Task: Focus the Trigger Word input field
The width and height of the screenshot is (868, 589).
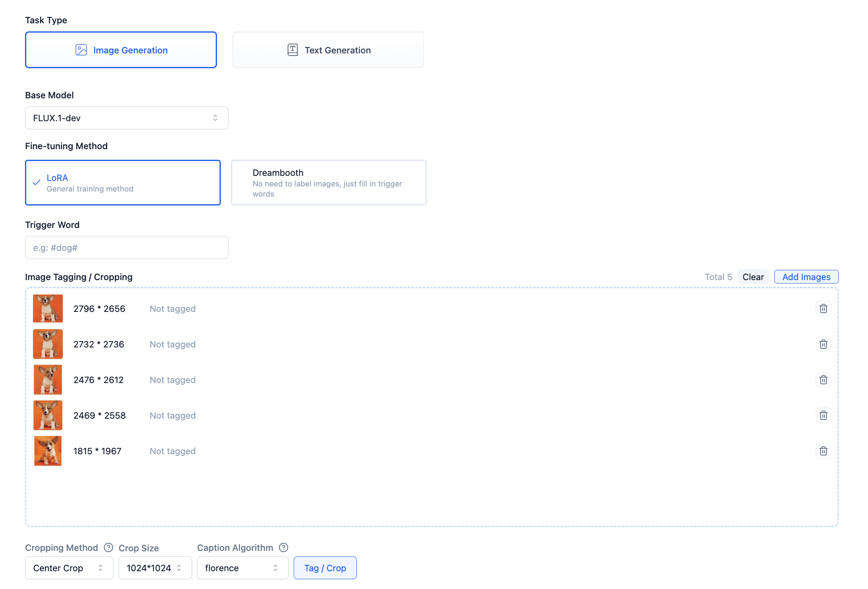Action: (x=126, y=247)
